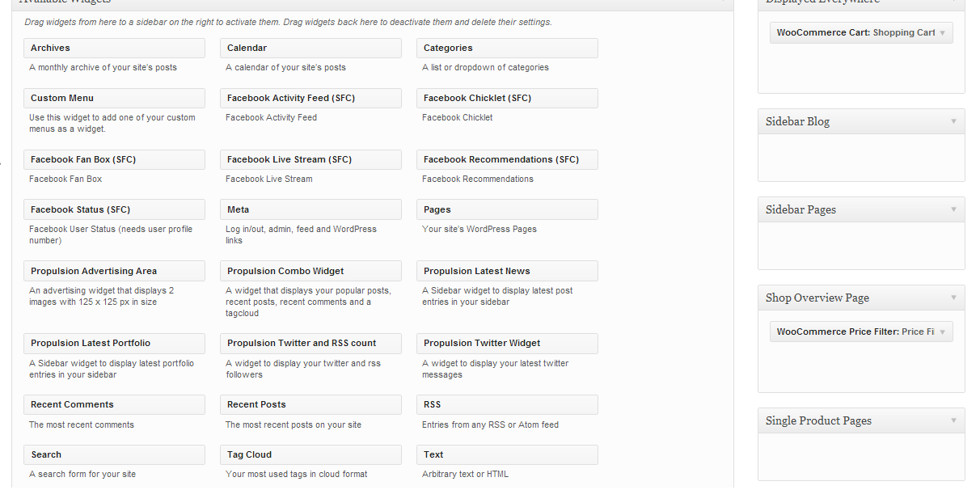Click the Calendar widget box

[310, 49]
